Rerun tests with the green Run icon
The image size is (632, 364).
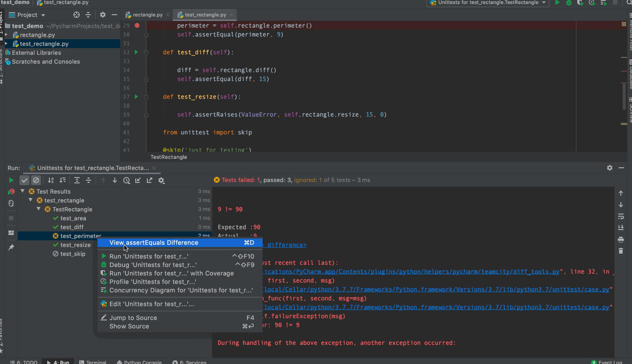pos(11,180)
